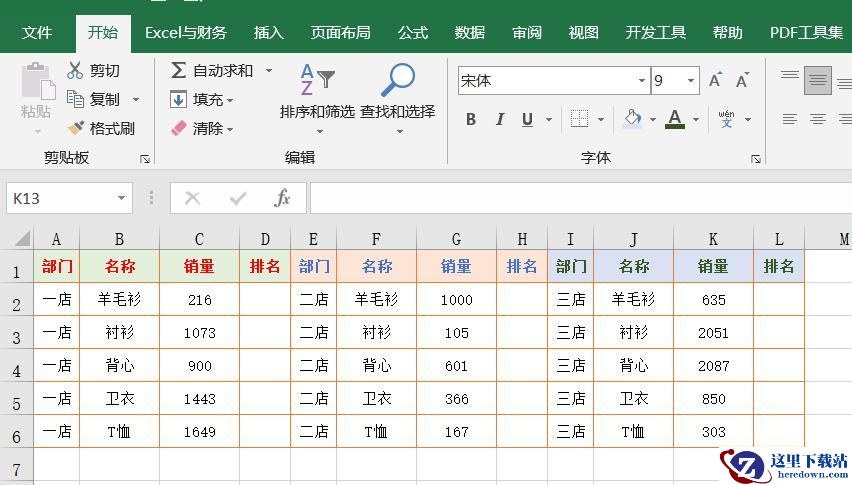Click the AutoSum sigma icon
Viewport: 852px width, 485px height.
tap(178, 71)
